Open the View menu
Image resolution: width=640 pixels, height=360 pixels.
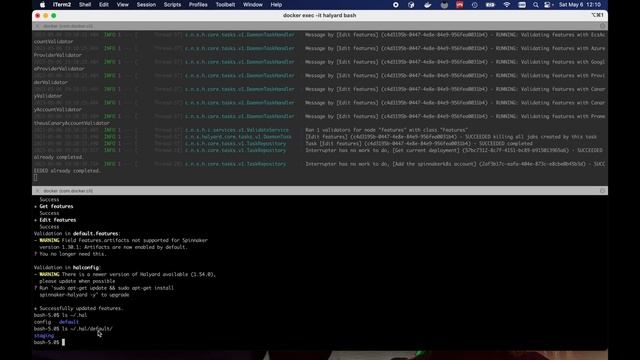[x=122, y=5]
